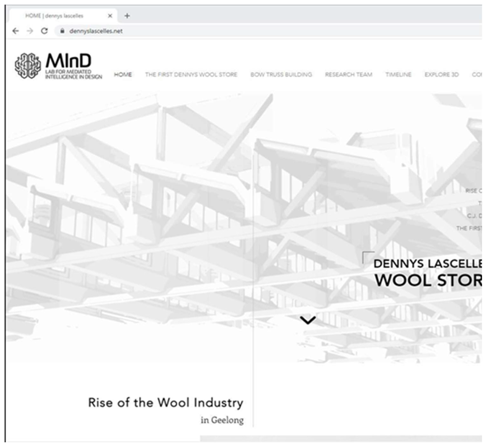This screenshot has height=448, width=488.
Task: Click the browser forward arrow
Action: [x=30, y=31]
